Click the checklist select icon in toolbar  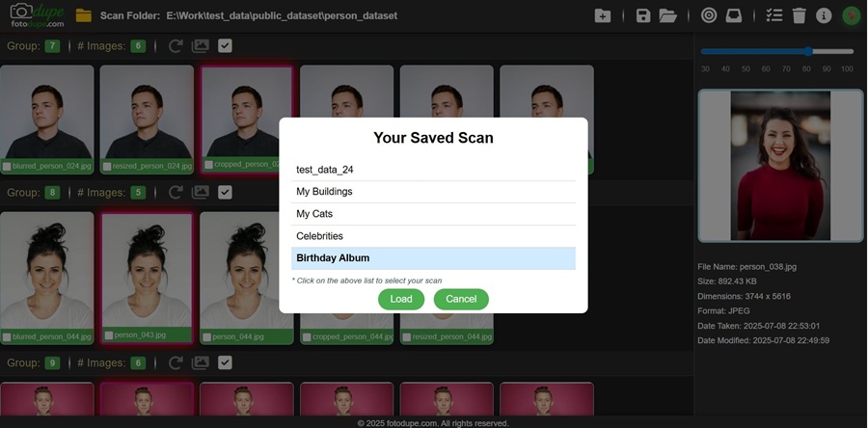773,15
